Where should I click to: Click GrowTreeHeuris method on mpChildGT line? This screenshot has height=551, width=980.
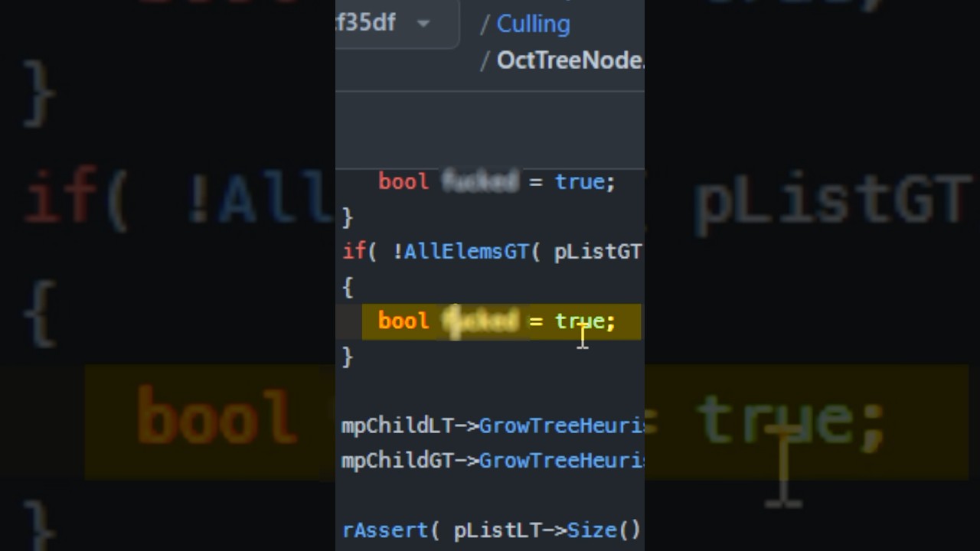coord(561,461)
